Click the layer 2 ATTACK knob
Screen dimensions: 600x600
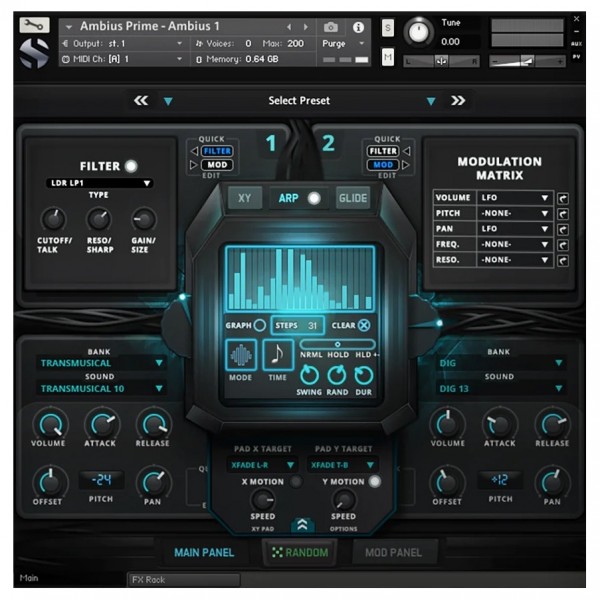499,425
